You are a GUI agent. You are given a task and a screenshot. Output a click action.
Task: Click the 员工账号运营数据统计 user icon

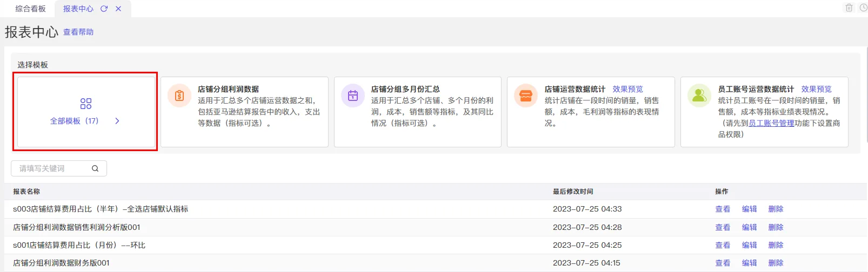pos(699,96)
